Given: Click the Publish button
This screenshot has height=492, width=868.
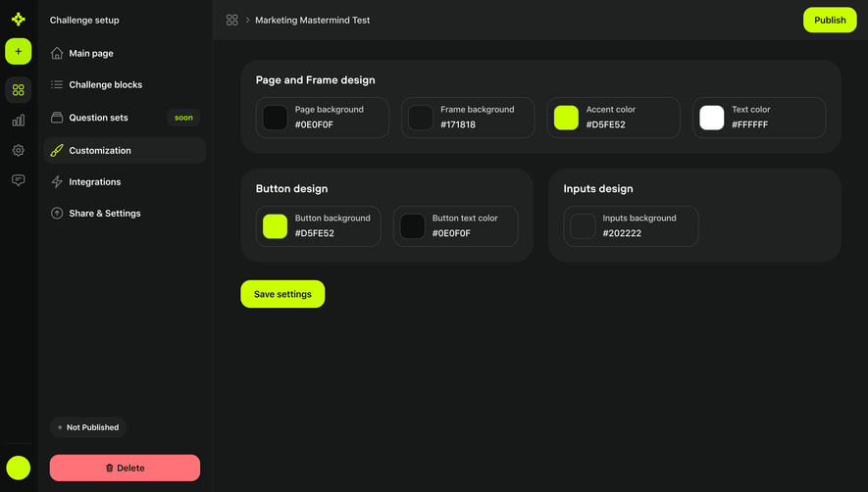Looking at the screenshot, I should (x=830, y=20).
